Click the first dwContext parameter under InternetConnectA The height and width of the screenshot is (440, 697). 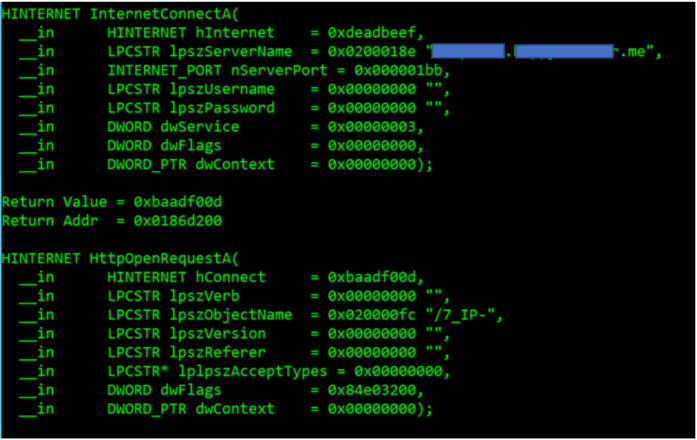[235, 164]
